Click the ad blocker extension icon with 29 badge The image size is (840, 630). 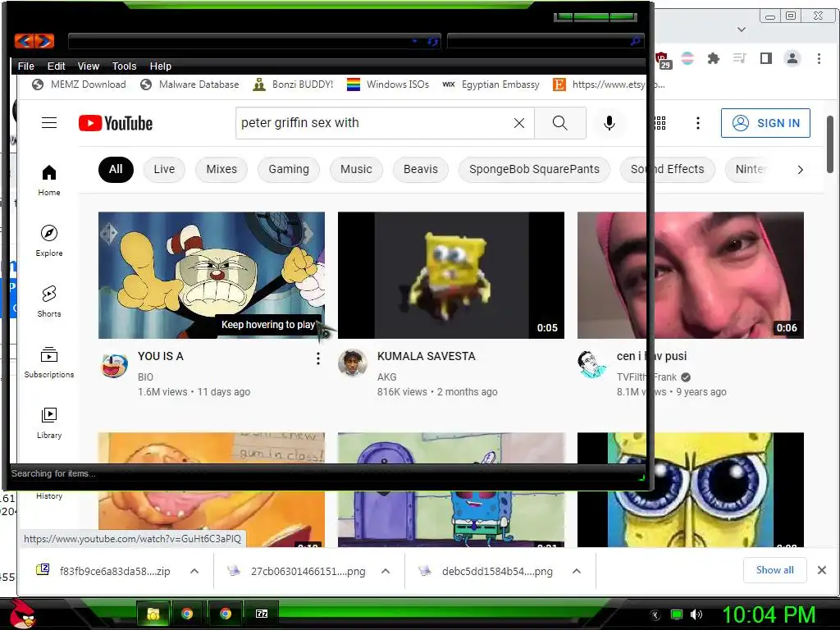pos(663,60)
